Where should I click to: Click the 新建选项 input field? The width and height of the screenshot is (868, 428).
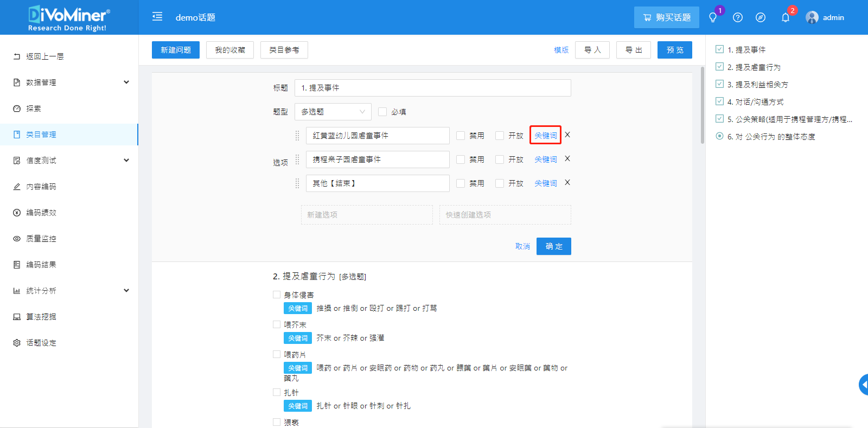coord(367,215)
